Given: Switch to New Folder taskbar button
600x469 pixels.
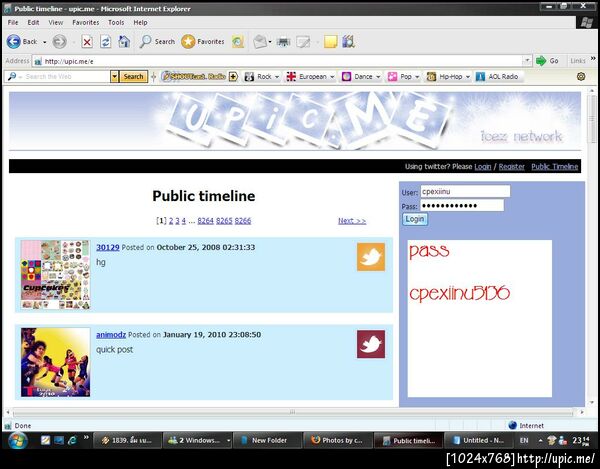Looking at the screenshot, I should coord(267,440).
